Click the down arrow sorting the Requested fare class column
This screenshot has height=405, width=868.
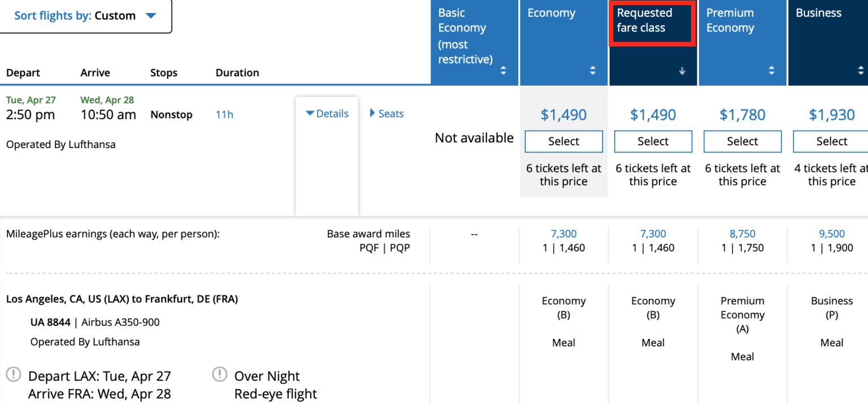(x=682, y=71)
